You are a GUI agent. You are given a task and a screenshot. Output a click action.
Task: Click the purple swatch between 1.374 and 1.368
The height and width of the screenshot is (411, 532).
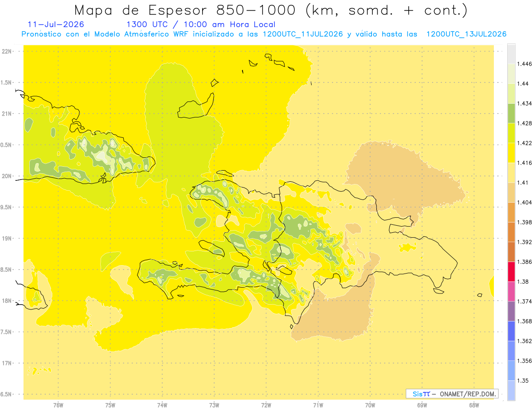pyautogui.click(x=511, y=311)
